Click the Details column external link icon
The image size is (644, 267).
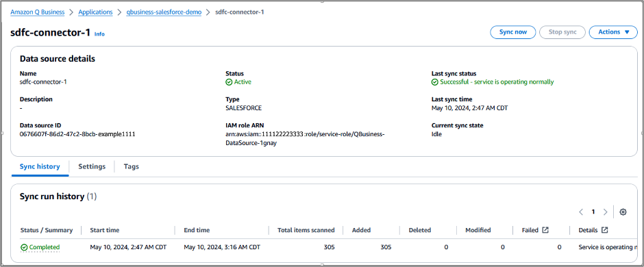[x=604, y=230]
